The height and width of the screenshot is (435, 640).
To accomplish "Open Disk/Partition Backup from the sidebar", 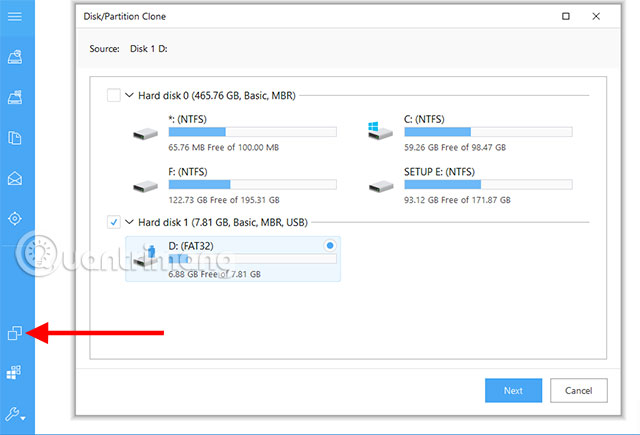I will pyautogui.click(x=15, y=57).
